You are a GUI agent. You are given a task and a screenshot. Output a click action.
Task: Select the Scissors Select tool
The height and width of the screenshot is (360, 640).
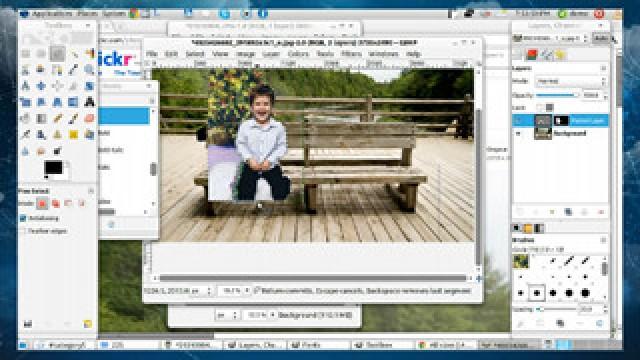click(x=26, y=70)
